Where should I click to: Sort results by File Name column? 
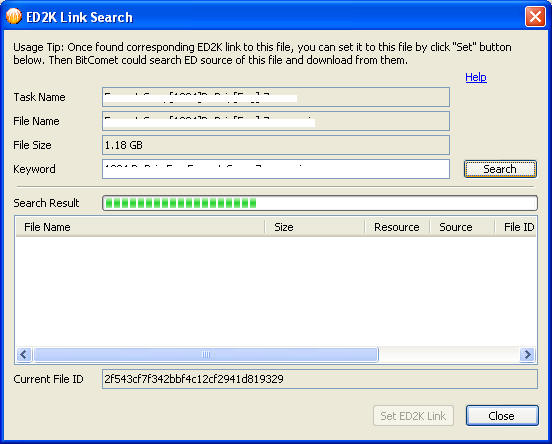[140, 227]
